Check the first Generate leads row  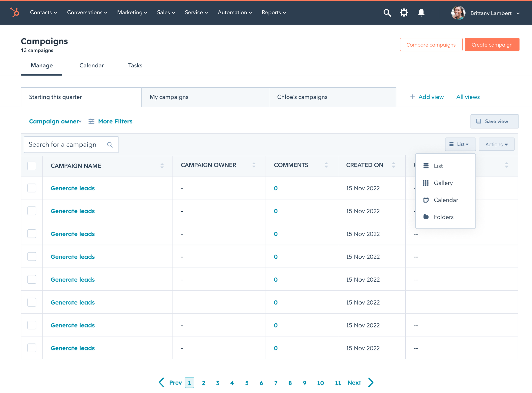32,188
